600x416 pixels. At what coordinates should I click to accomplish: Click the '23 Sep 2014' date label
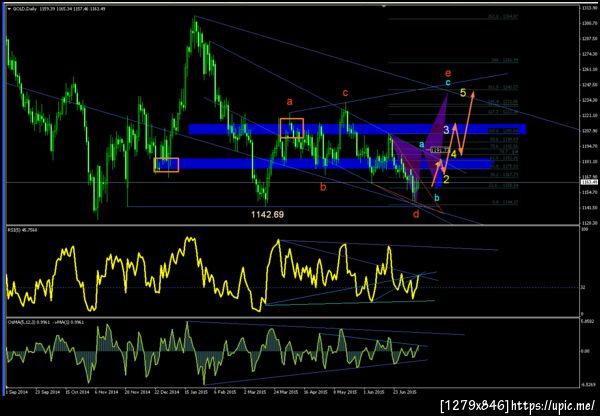pos(47,392)
